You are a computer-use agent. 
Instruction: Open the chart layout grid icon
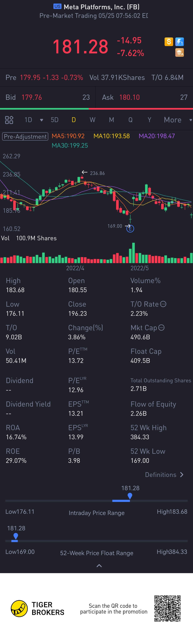tap(9, 120)
